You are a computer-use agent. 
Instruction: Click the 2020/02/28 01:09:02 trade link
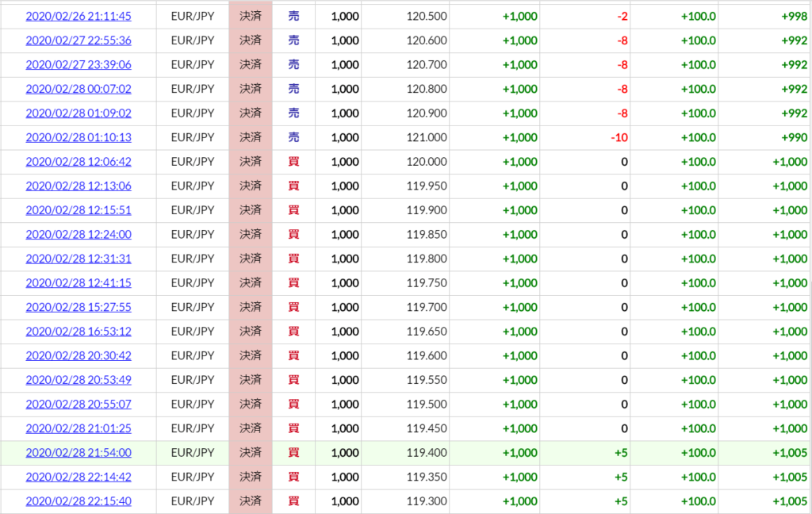coord(79,113)
